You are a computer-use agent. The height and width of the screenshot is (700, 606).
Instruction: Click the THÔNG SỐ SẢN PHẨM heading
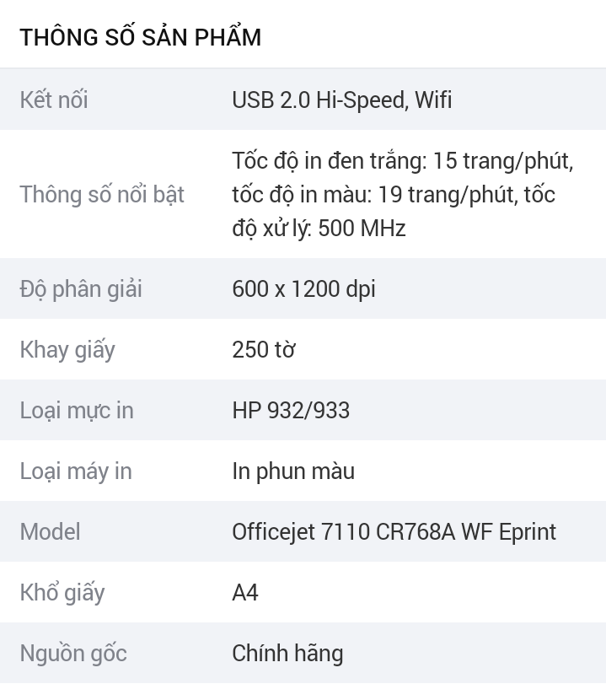click(141, 37)
